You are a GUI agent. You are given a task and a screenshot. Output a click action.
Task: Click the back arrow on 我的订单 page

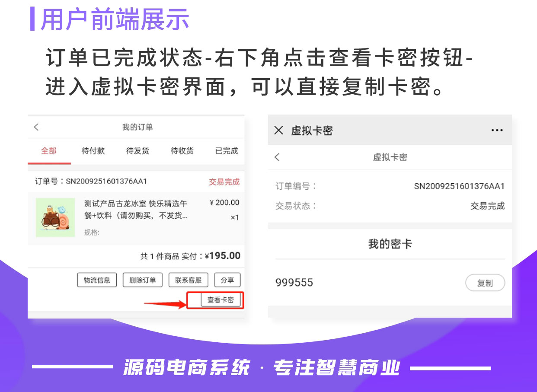point(36,127)
